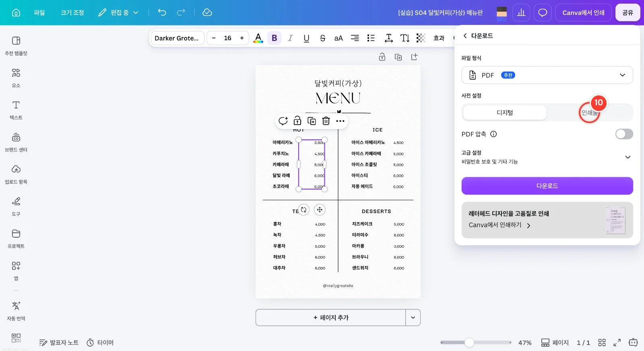Open the PDF file format dropdown
The width and height of the screenshot is (644, 351).
(x=547, y=75)
